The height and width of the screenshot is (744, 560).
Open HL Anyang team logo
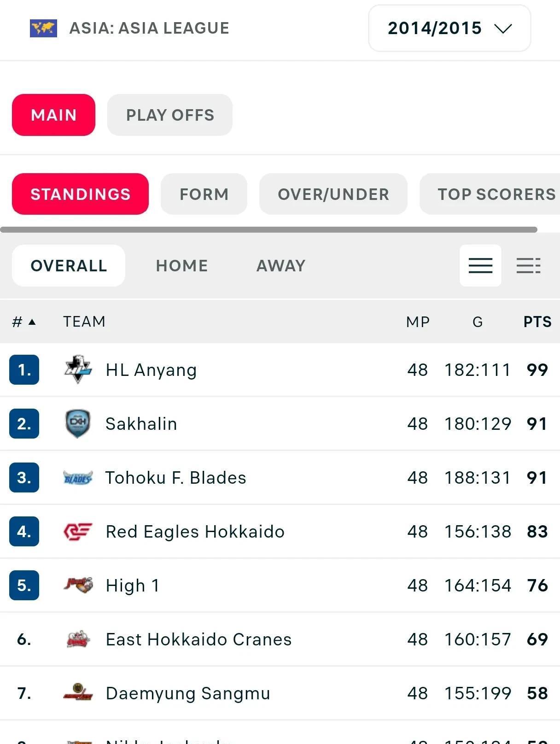pyautogui.click(x=78, y=369)
